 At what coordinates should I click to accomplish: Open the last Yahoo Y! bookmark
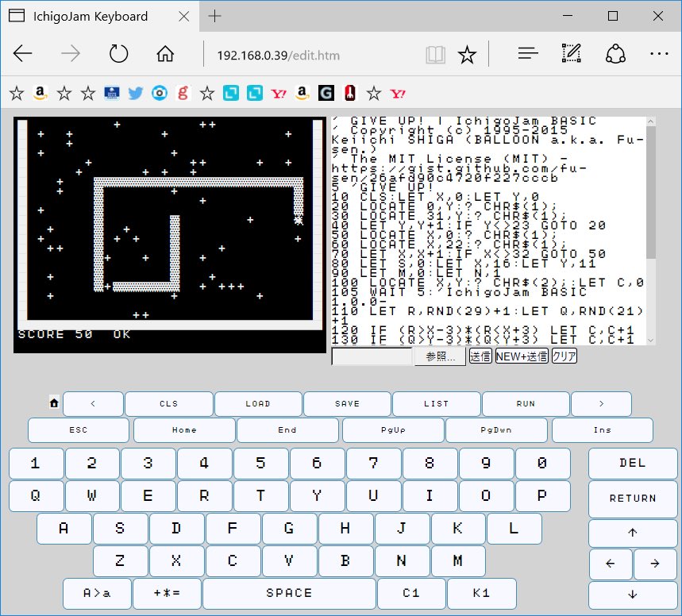tap(398, 94)
